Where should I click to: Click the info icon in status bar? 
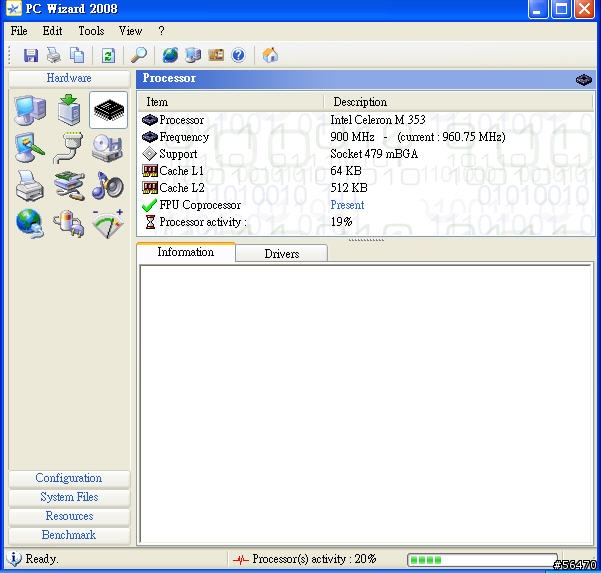coord(14,559)
